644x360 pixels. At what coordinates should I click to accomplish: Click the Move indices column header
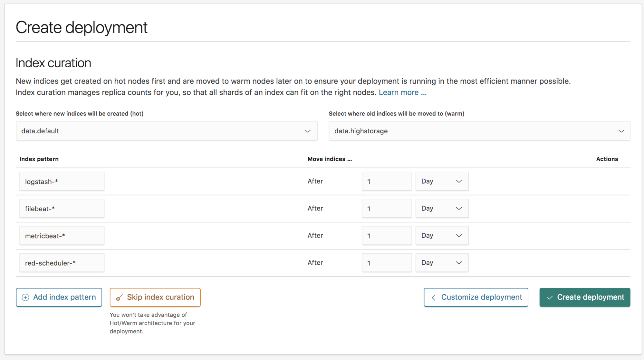coord(330,159)
